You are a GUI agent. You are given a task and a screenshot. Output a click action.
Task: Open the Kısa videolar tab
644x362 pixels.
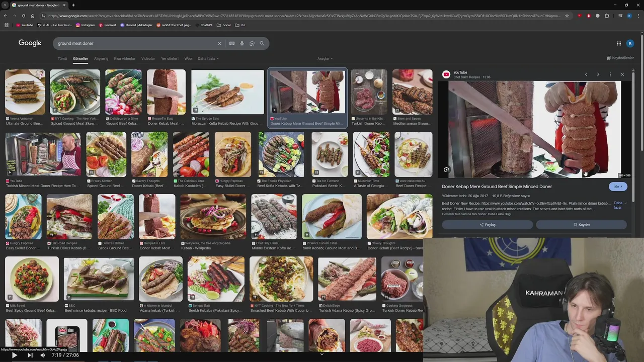click(x=125, y=59)
